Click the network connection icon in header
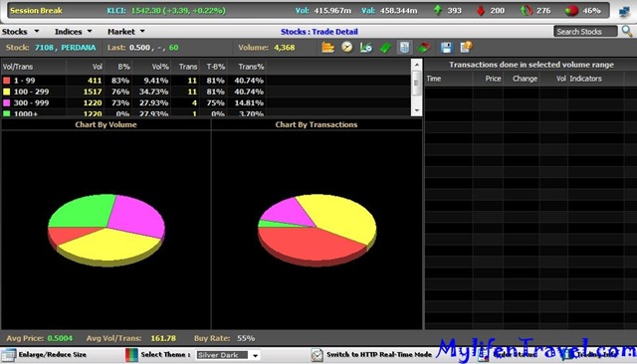 (x=624, y=11)
